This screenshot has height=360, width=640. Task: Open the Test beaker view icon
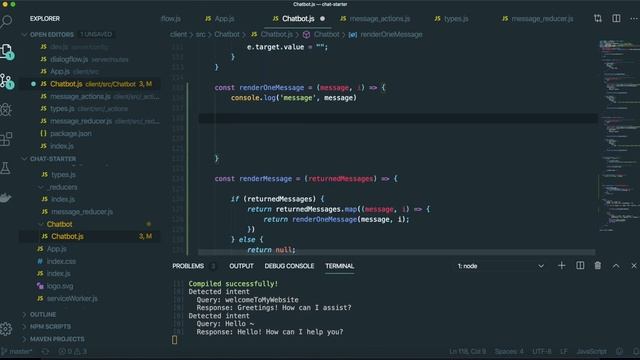point(6,168)
